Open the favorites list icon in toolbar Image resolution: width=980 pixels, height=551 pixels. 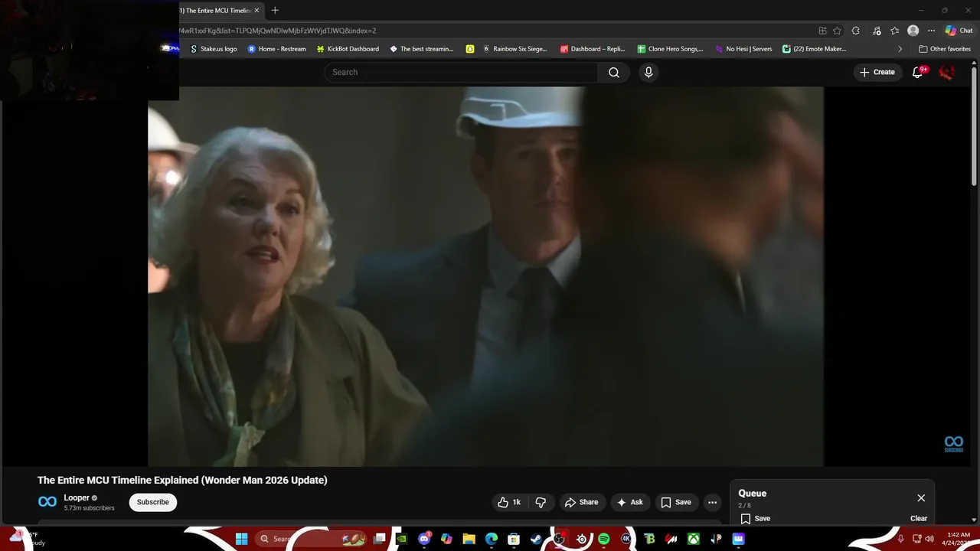[894, 31]
